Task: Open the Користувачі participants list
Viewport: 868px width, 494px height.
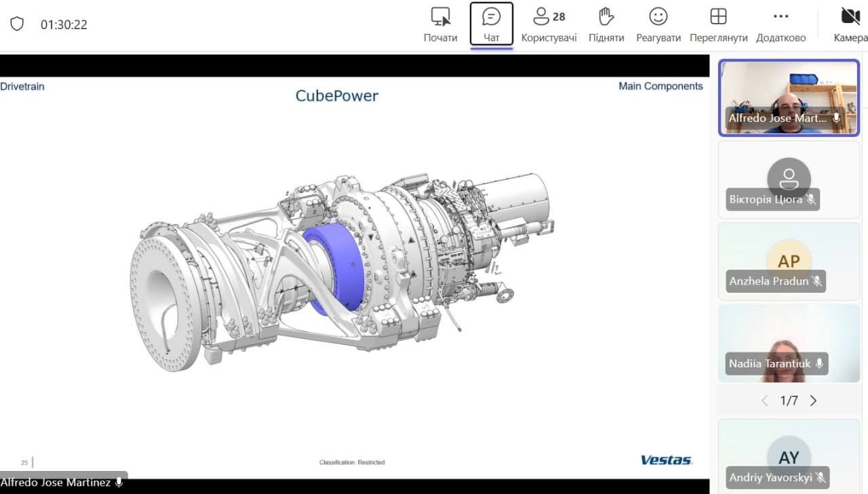Action: 549,24
